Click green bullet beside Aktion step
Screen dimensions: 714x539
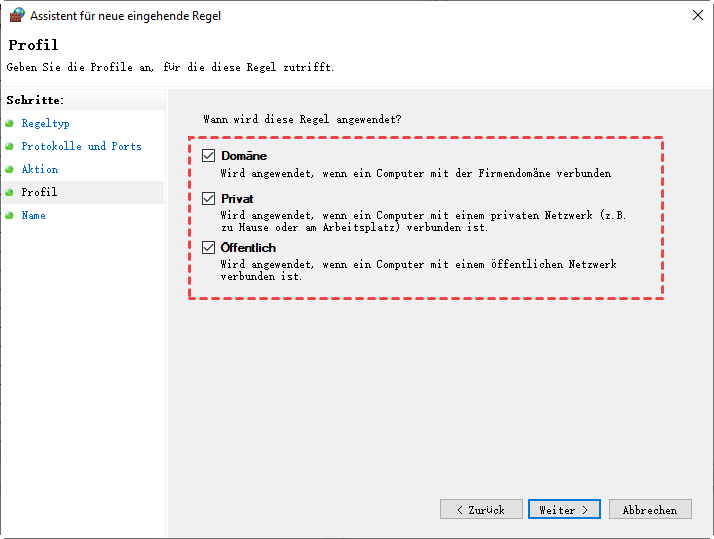click(x=10, y=169)
